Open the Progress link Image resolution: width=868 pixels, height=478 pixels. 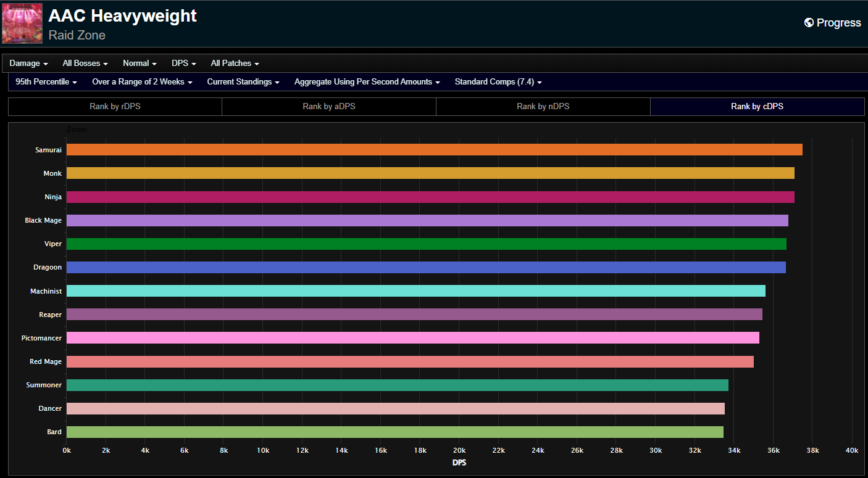pyautogui.click(x=833, y=23)
